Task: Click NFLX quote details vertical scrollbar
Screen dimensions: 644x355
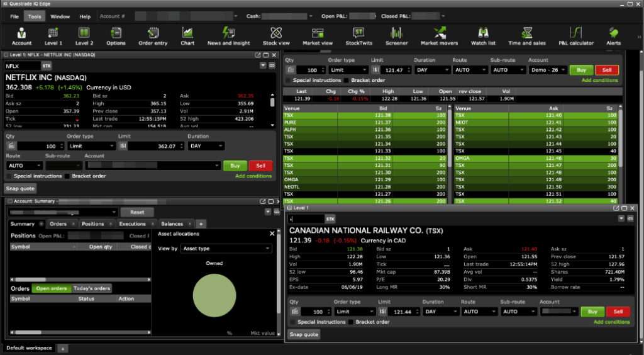Action: tap(272, 111)
